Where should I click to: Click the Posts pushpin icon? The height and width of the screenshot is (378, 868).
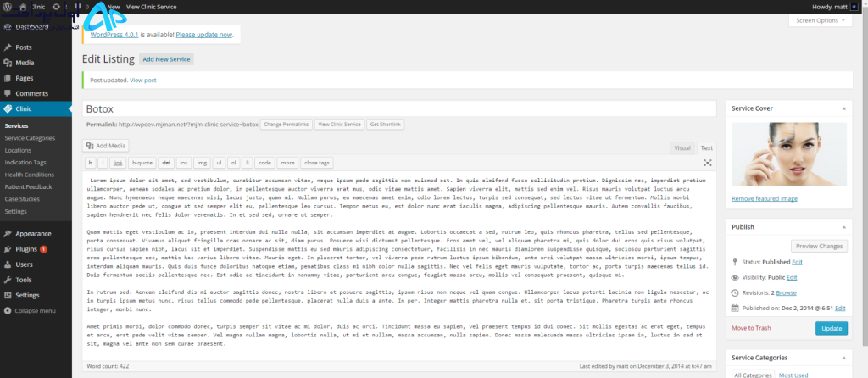click(x=8, y=47)
